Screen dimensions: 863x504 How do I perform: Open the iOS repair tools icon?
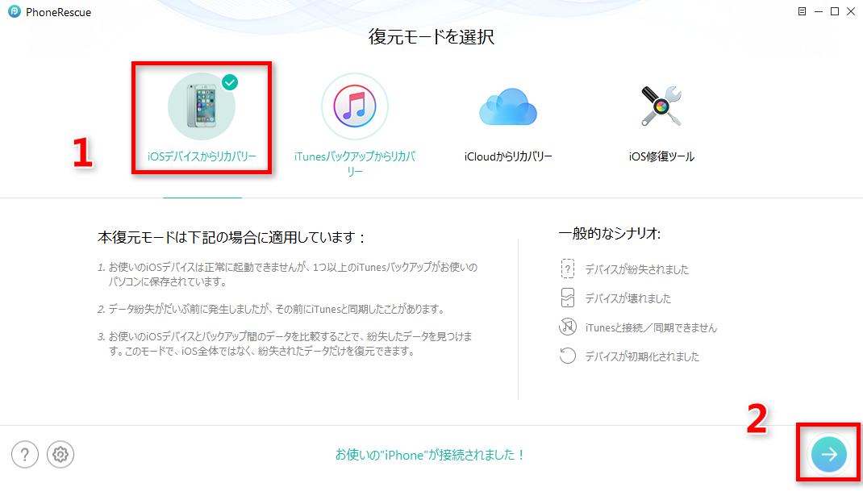(661, 106)
